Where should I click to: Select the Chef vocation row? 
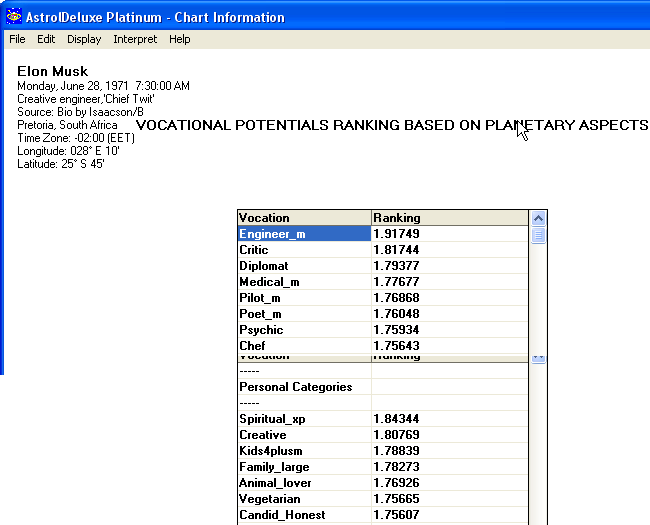(x=383, y=346)
